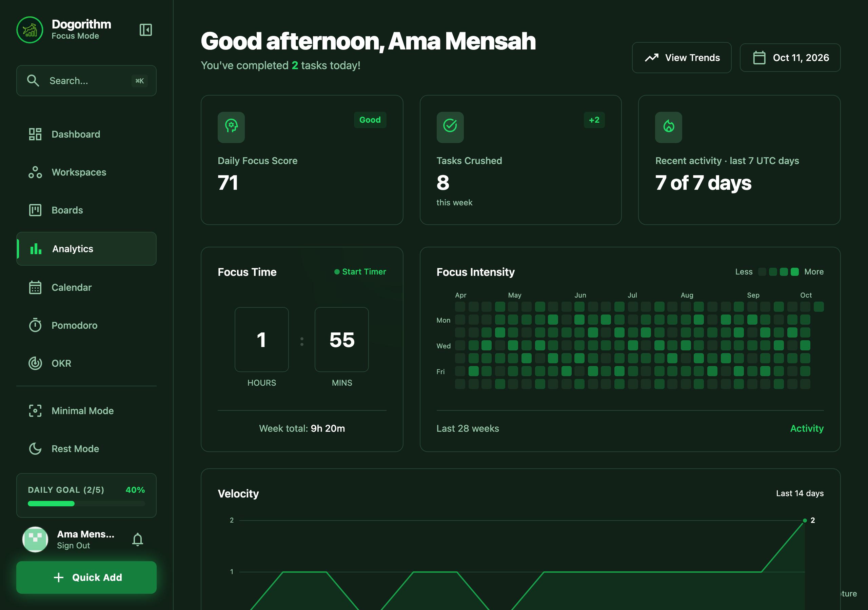Toggle Minimal Mode
Screen dimensions: 868x610
pyautogui.click(x=86, y=411)
